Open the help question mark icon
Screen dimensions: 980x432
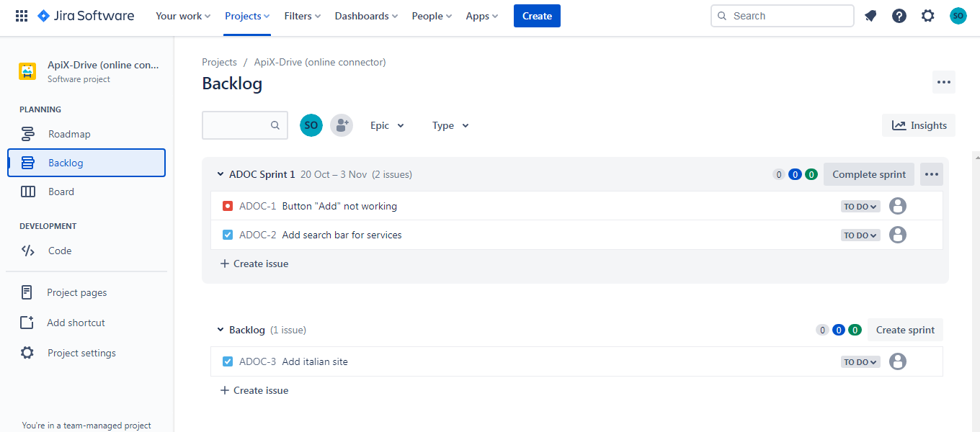click(899, 16)
